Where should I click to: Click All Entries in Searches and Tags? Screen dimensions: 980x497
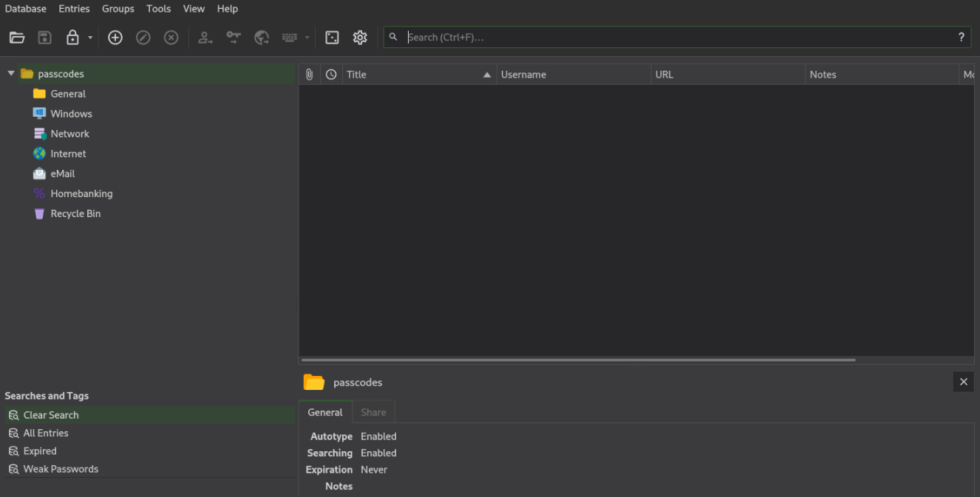coord(46,433)
